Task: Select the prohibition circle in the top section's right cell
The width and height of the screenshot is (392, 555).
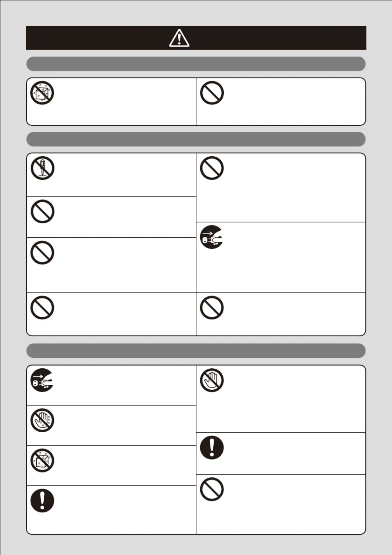Action: [x=212, y=93]
